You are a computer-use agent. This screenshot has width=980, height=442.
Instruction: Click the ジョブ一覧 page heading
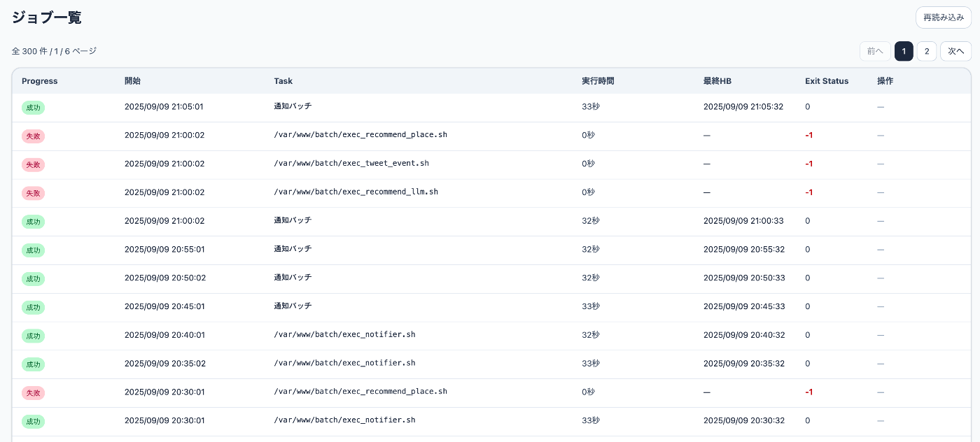47,17
